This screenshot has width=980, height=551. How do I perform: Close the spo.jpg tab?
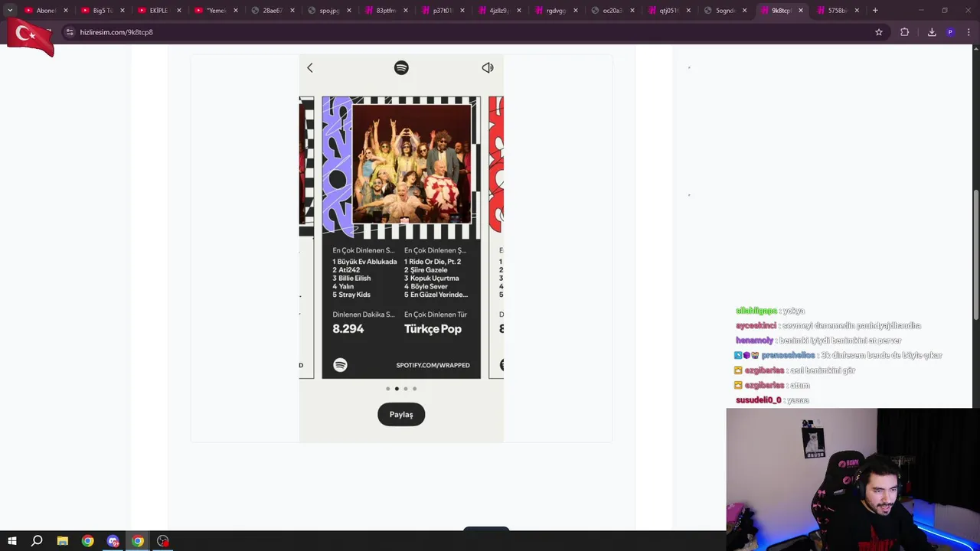[x=348, y=11]
